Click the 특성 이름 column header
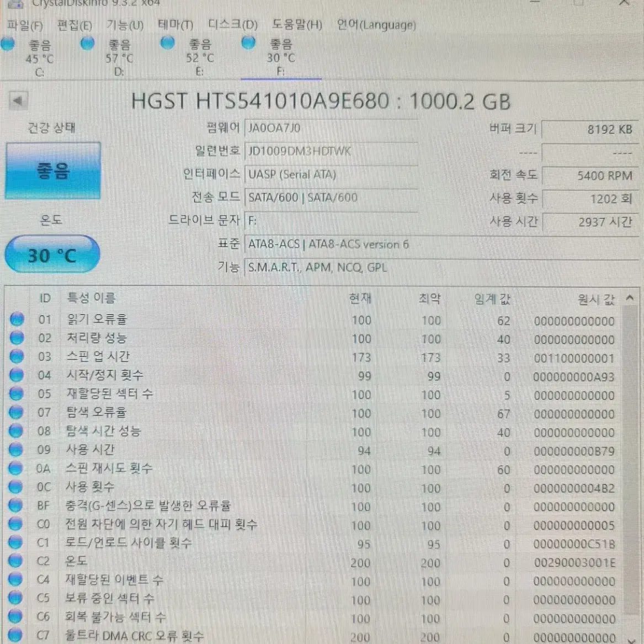Viewport: 644px width, 644px height. [x=91, y=297]
